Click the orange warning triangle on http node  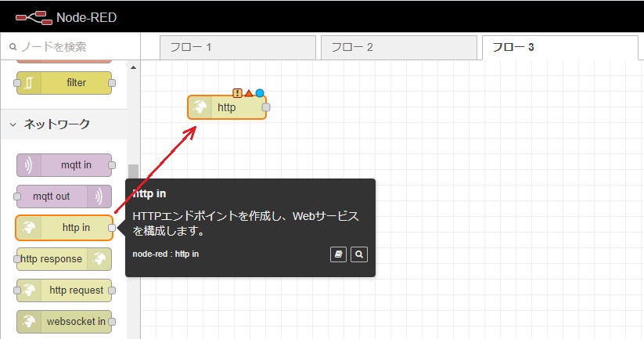(x=249, y=93)
